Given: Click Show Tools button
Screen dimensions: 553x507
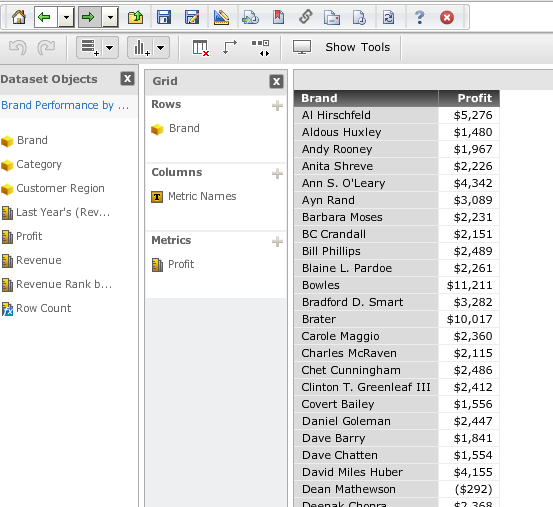Looking at the screenshot, I should tap(358, 47).
